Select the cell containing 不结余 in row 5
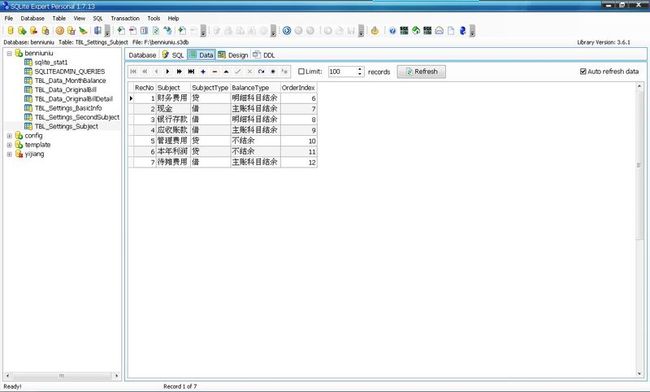This screenshot has width=650, height=392. [255, 141]
